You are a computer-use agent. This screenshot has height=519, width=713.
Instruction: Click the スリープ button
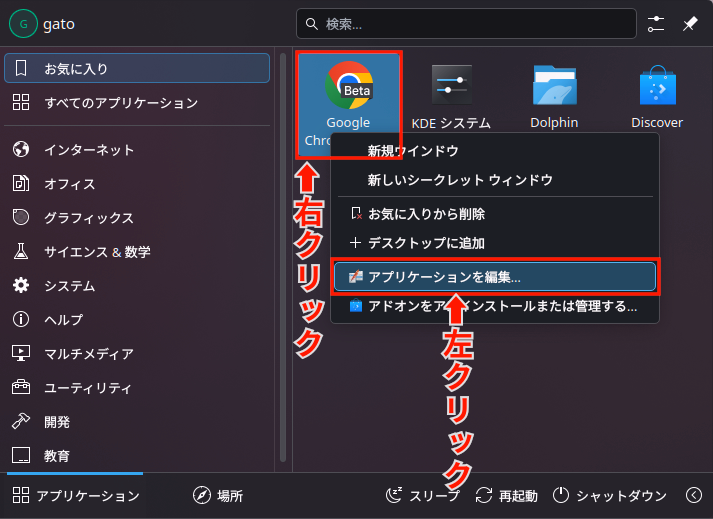pyautogui.click(x=423, y=495)
